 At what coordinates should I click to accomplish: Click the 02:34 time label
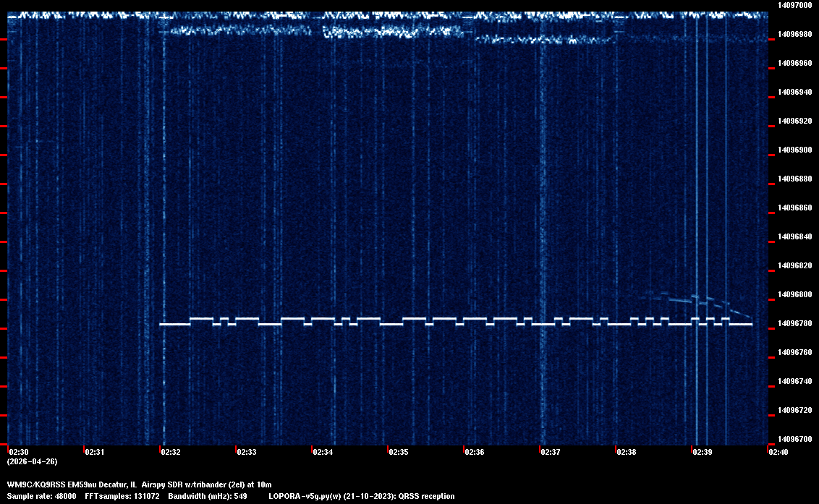[x=323, y=452]
